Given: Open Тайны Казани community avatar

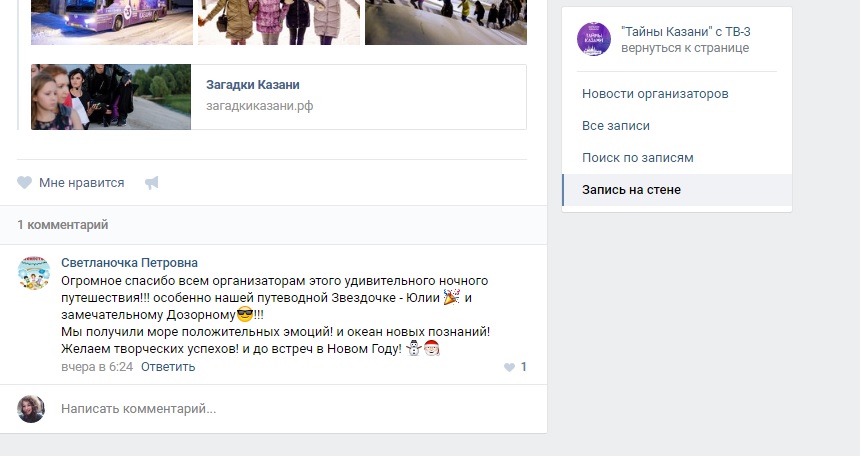Looking at the screenshot, I should (x=594, y=40).
